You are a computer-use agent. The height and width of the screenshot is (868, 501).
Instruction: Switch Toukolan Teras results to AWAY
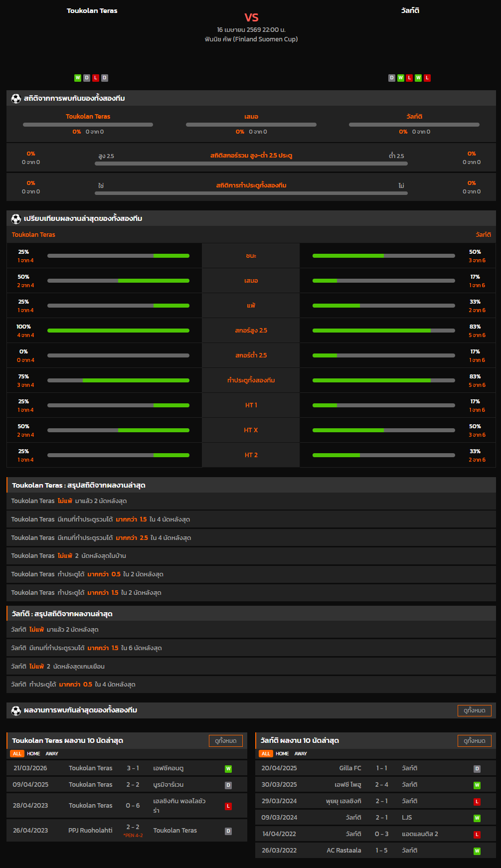pyautogui.click(x=52, y=754)
